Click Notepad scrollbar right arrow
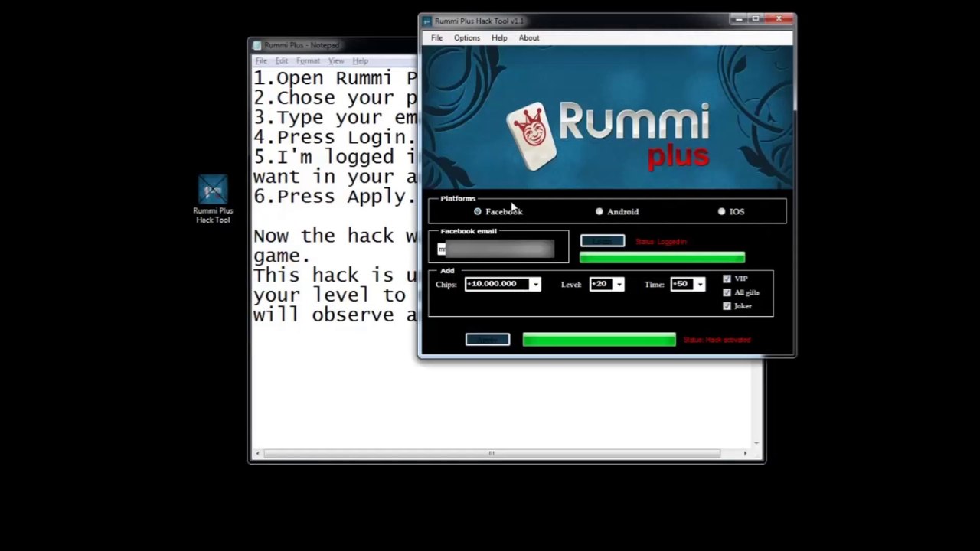 tap(745, 454)
